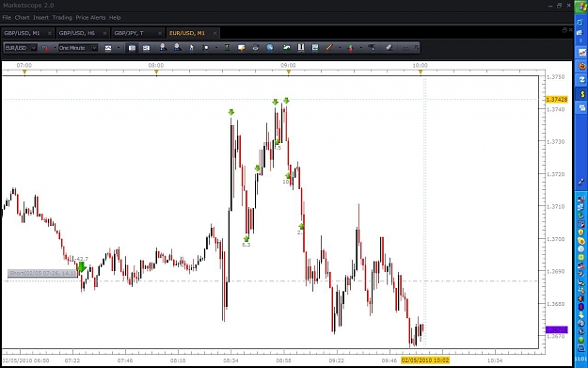The image size is (588, 368).
Task: Click the small square marker tool
Action: (x=205, y=48)
